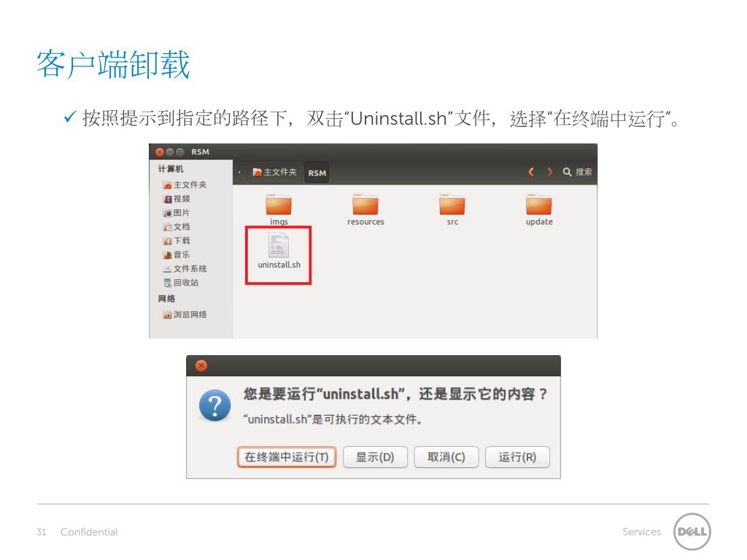Click the 主文件夹 breadcrumb in the path bar

tap(275, 172)
